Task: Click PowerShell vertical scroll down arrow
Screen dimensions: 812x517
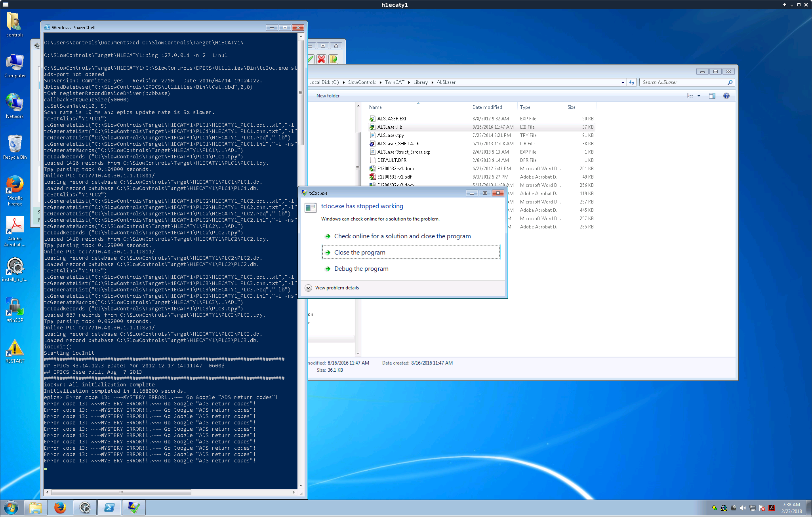Action: 301,485
